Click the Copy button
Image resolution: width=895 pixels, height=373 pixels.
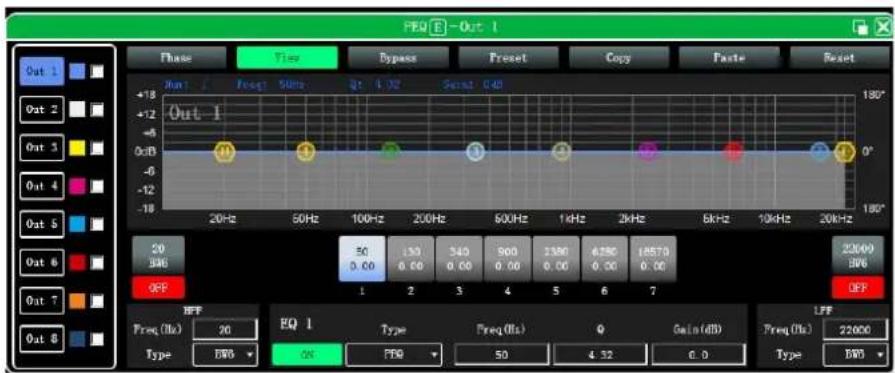pos(619,58)
